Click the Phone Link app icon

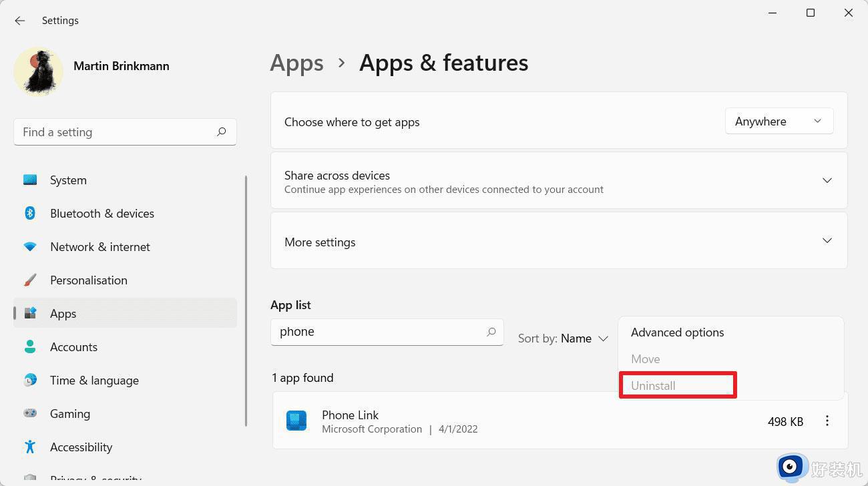pyautogui.click(x=296, y=421)
